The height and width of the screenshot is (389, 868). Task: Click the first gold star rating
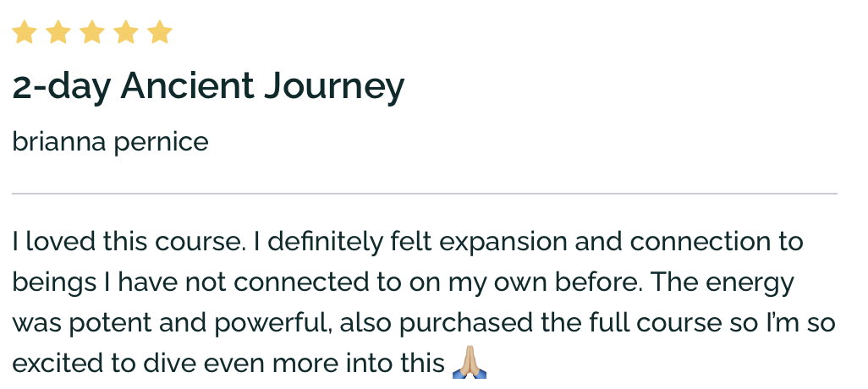(25, 33)
